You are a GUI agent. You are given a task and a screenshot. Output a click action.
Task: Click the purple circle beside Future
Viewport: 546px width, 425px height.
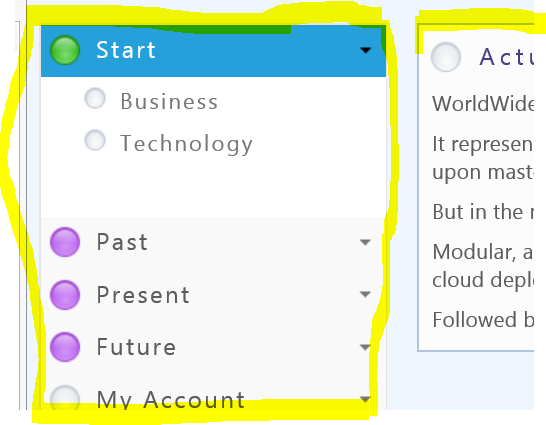(x=65, y=347)
